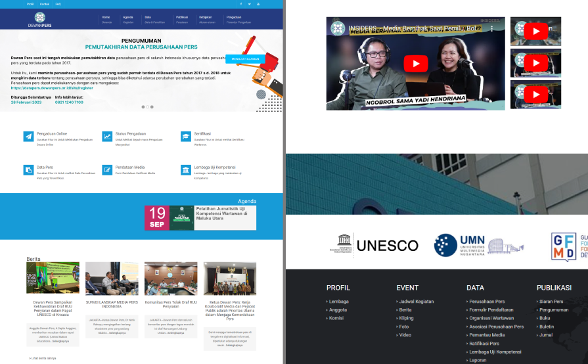The height and width of the screenshot is (364, 588).
Task: Open the Jadwal Kegiatan footer link
Action: (x=416, y=302)
